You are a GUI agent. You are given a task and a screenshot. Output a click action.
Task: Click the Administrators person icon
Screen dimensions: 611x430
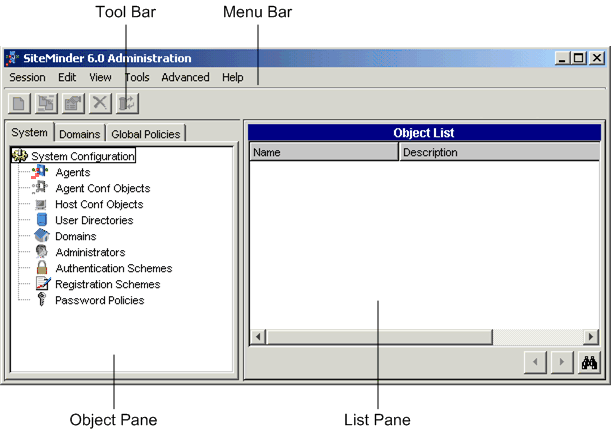pyautogui.click(x=41, y=252)
